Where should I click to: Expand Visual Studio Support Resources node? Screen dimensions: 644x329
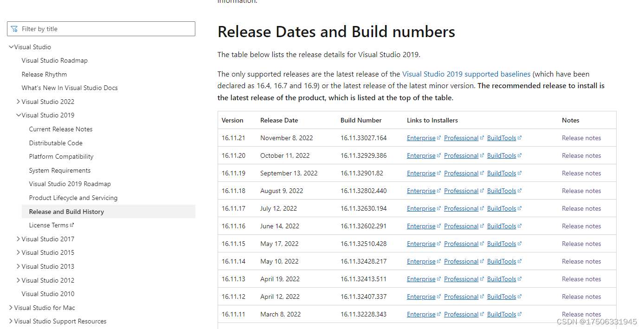tap(11, 321)
